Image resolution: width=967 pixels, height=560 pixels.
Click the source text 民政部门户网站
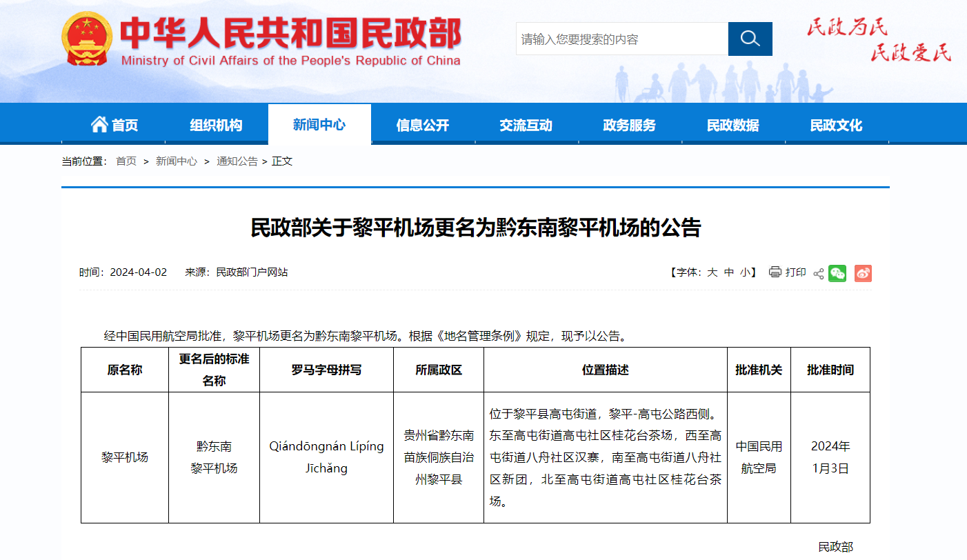click(252, 272)
